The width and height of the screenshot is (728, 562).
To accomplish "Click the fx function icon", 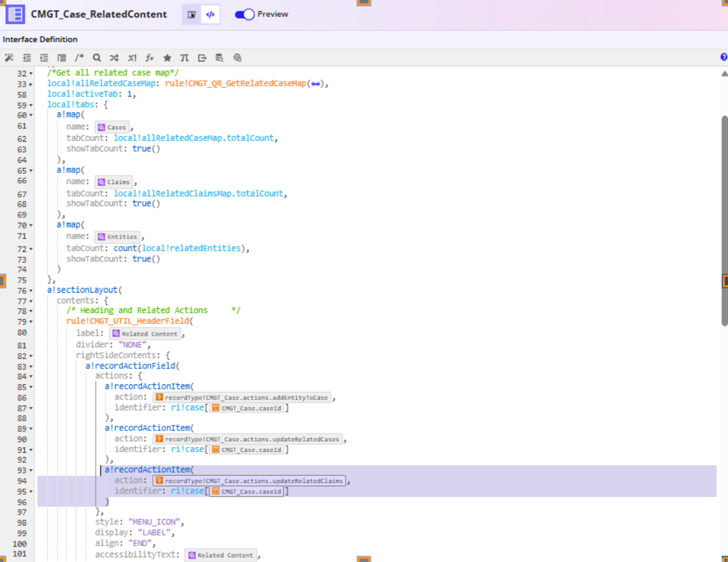I will tap(150, 58).
